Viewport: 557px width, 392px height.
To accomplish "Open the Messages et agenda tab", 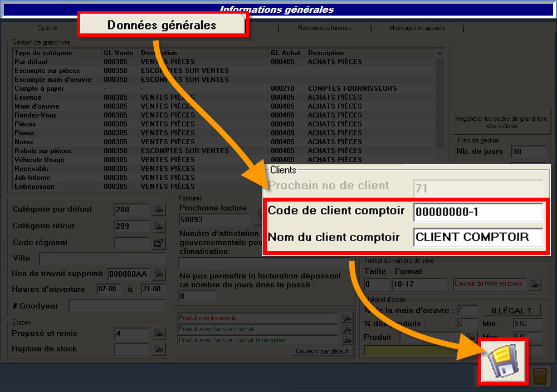I will 417,28.
